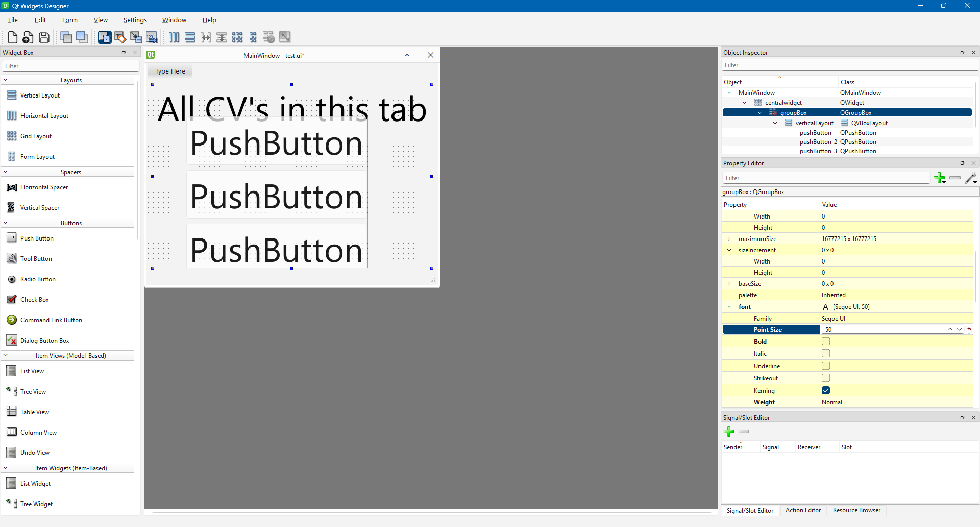The height and width of the screenshot is (527, 980).
Task: Click the Break Layout toolbar icon
Action: pos(268,37)
